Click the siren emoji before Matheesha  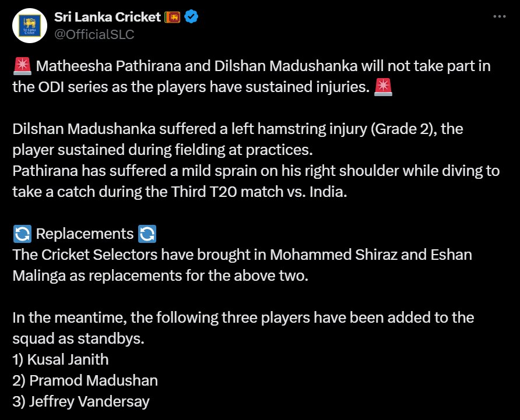tap(22, 66)
